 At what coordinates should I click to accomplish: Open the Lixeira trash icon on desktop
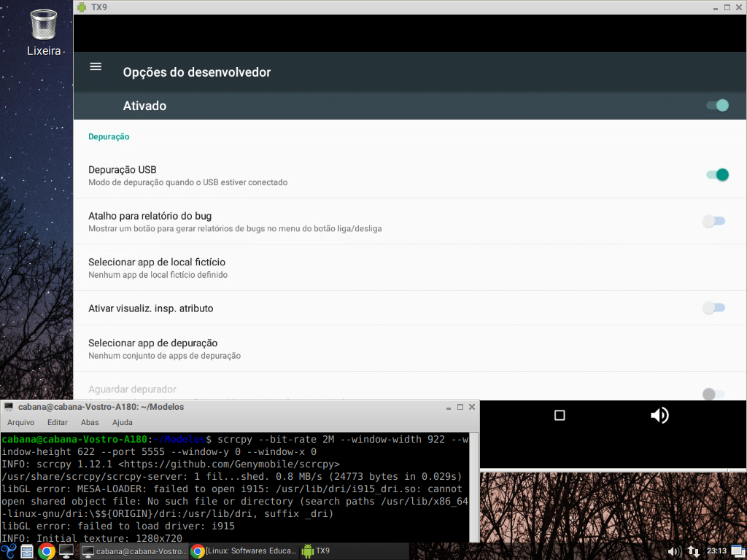point(44,26)
